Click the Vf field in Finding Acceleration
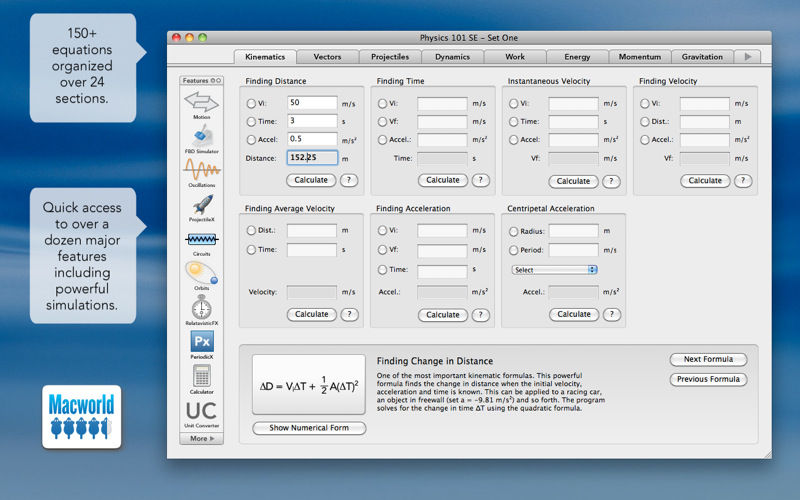 pyautogui.click(x=442, y=250)
